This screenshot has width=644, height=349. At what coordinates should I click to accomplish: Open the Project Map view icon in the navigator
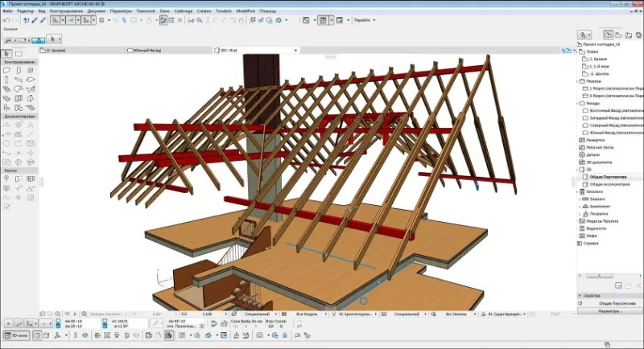tap(609, 35)
